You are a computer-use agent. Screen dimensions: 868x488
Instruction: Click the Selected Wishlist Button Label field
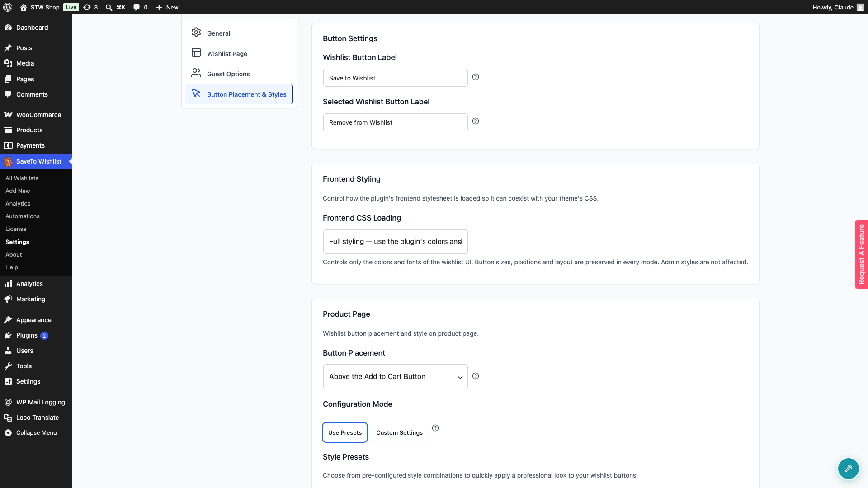(396, 122)
